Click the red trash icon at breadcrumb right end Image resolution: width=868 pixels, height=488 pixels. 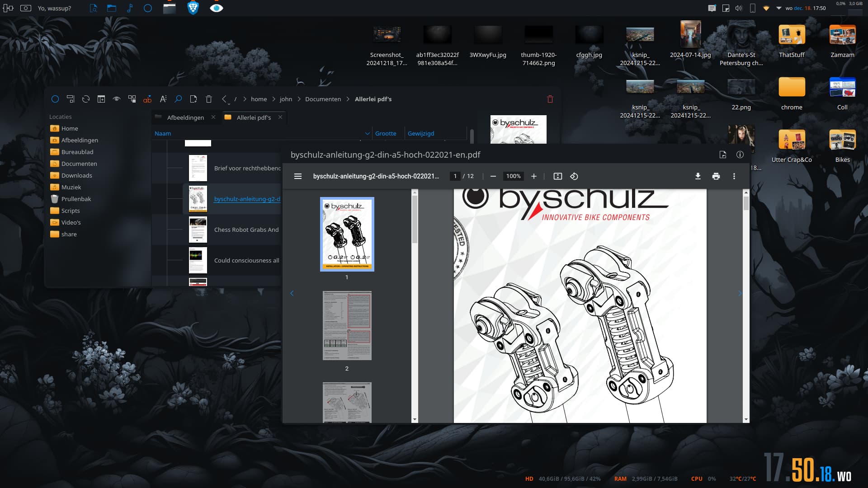pos(550,99)
